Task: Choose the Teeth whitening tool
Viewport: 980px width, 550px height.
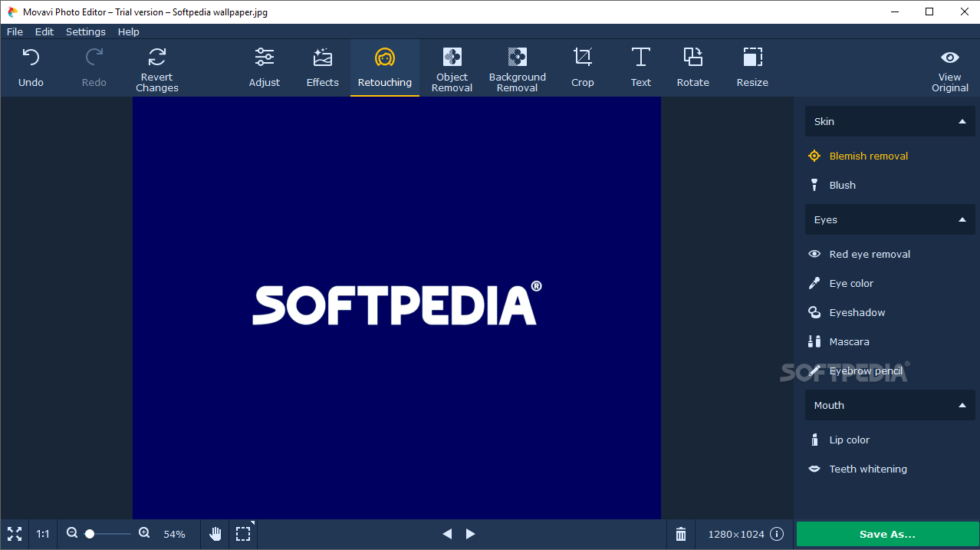Action: click(x=857, y=469)
